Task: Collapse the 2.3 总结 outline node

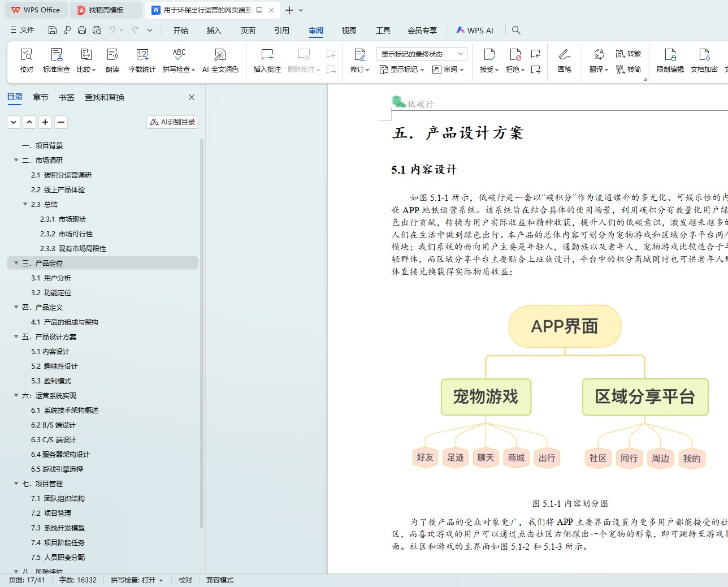Action: click(25, 204)
